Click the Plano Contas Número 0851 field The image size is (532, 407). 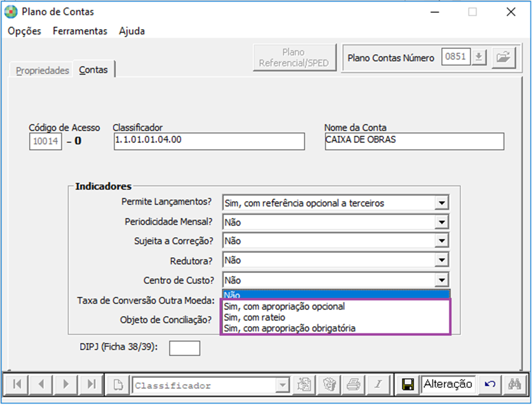[456, 57]
